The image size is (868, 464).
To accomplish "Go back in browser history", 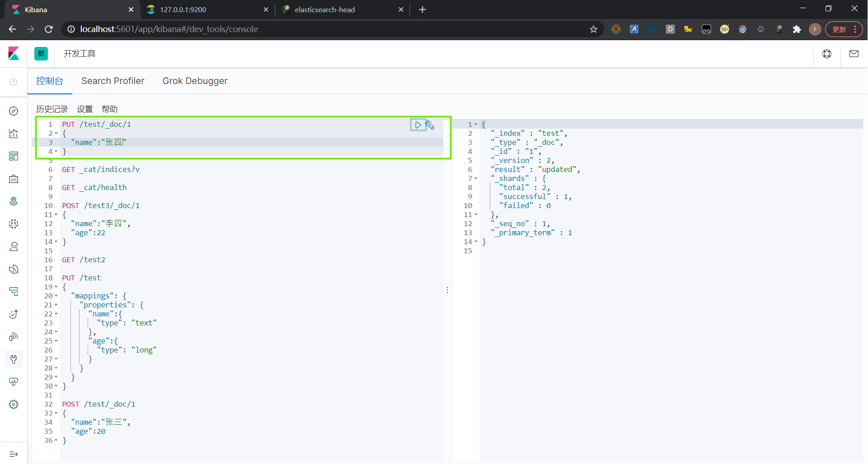I will click(x=13, y=29).
